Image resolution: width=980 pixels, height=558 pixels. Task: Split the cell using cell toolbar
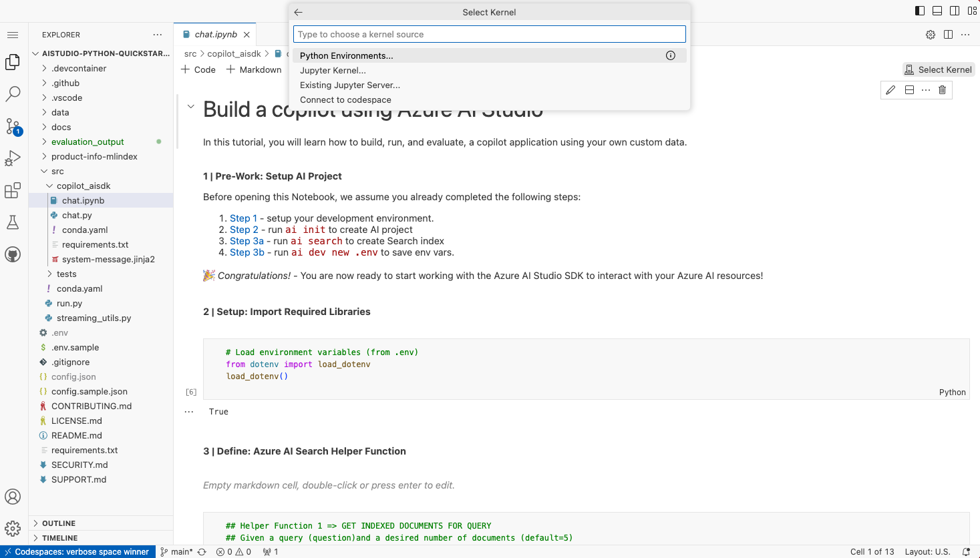[909, 90]
